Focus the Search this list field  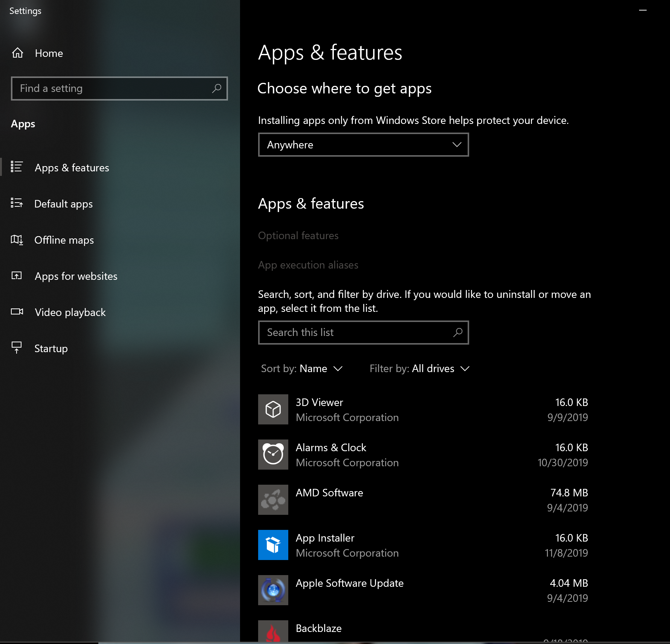(x=364, y=333)
